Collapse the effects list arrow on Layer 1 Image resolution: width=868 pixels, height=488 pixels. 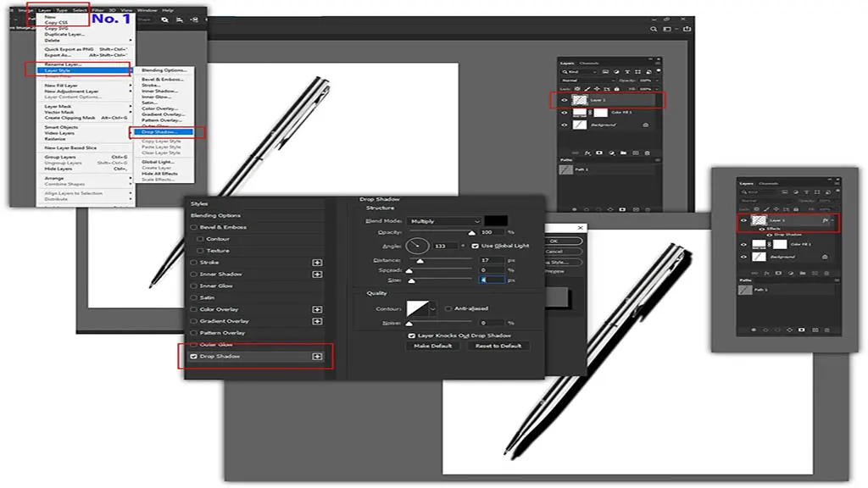(x=832, y=220)
